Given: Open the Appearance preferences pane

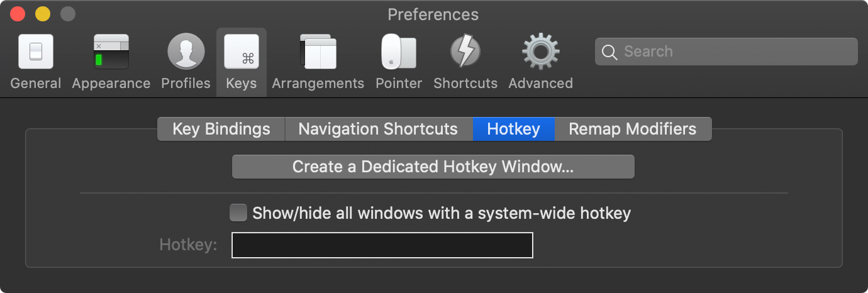Looking at the screenshot, I should (x=111, y=62).
